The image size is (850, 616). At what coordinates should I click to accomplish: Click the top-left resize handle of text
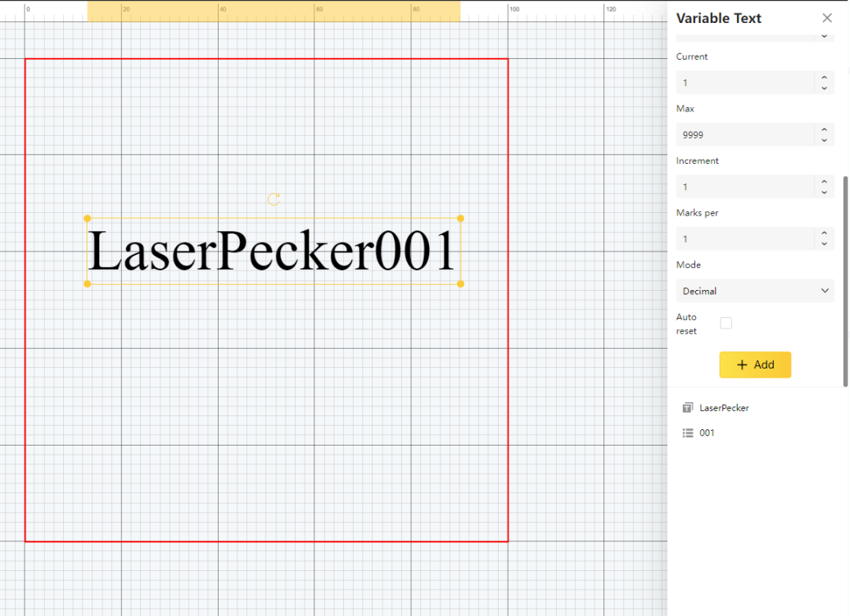[x=88, y=219]
